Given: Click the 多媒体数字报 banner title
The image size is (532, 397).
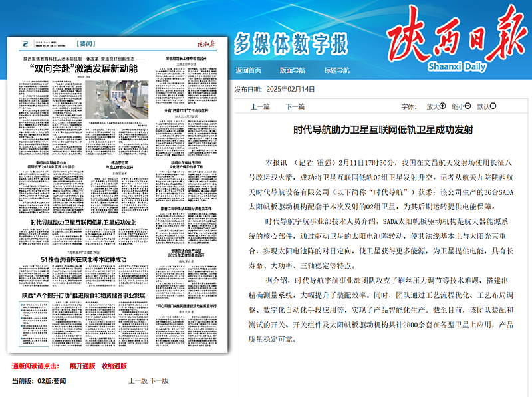Looking at the screenshot, I should [x=291, y=44].
